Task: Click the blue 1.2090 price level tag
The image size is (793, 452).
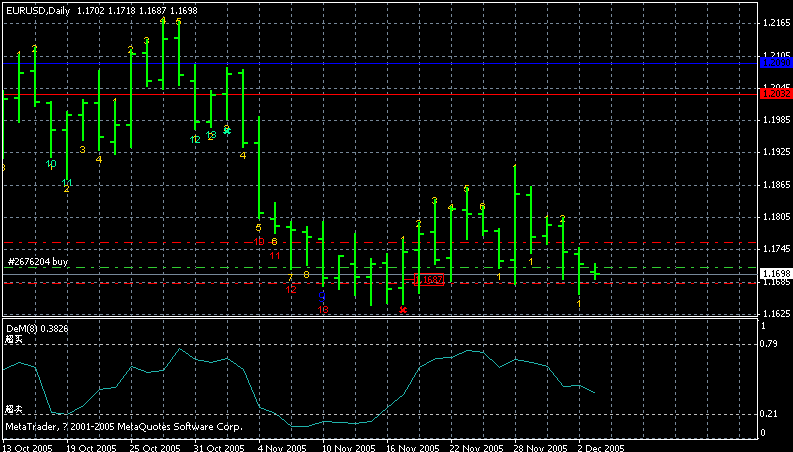Action: (776, 63)
